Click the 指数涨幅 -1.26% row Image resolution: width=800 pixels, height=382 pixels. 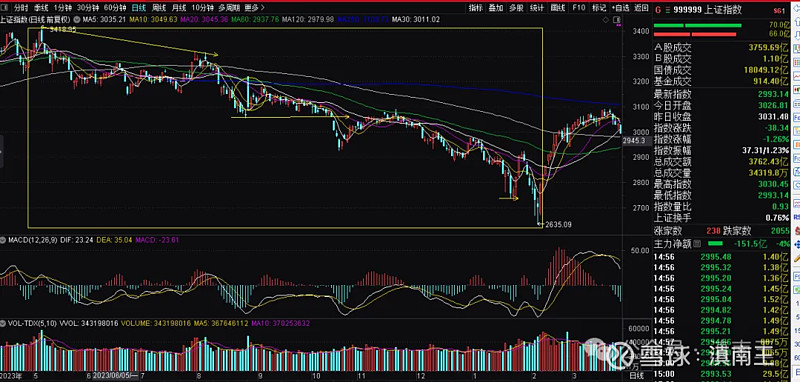pos(721,139)
